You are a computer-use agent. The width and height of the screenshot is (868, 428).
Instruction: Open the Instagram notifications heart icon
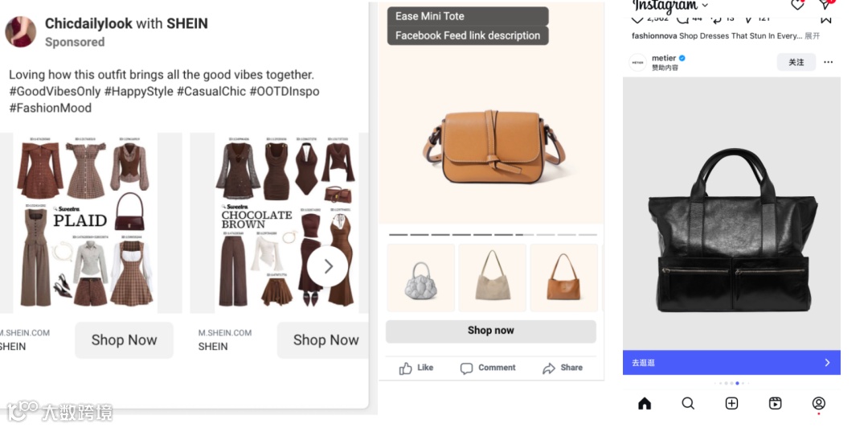pos(797,5)
